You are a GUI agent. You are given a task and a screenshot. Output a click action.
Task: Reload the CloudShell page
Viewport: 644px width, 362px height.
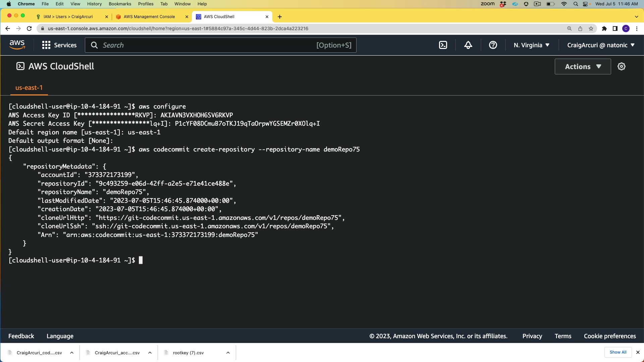(x=29, y=28)
